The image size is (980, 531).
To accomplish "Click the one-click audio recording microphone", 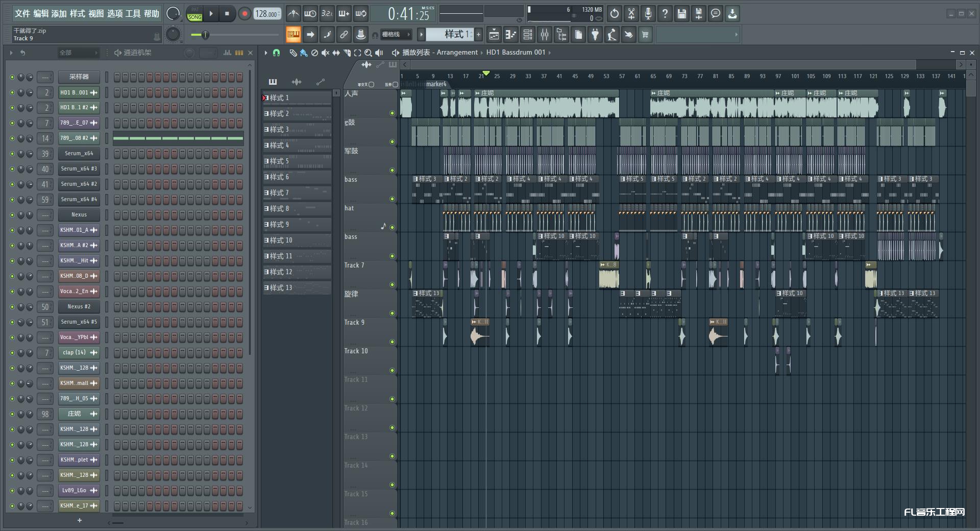I will [648, 14].
